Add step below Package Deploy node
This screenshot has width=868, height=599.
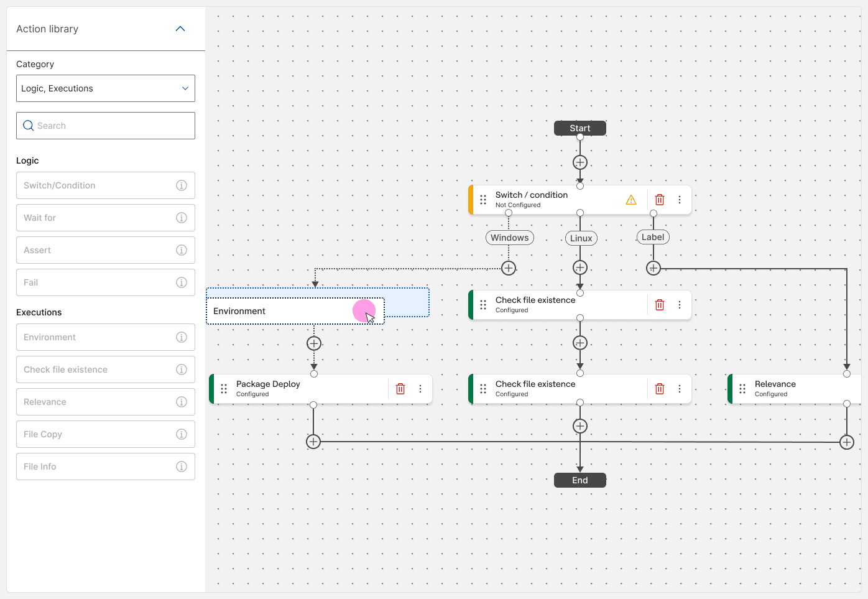[x=313, y=442]
